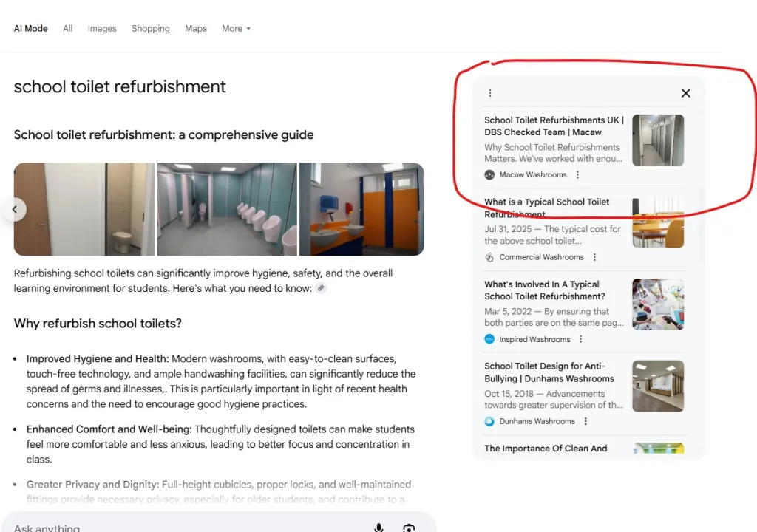Expand the More dropdown

coord(236,29)
